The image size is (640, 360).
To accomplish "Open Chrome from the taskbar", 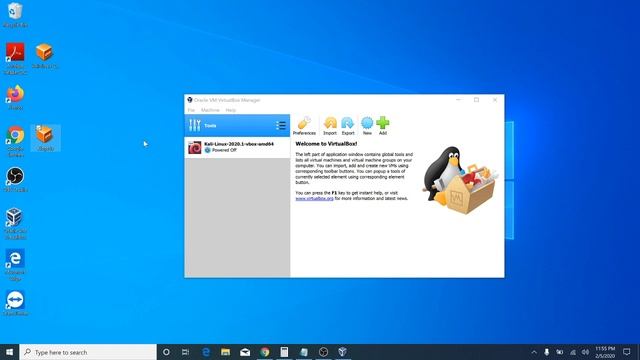I will [x=265, y=352].
